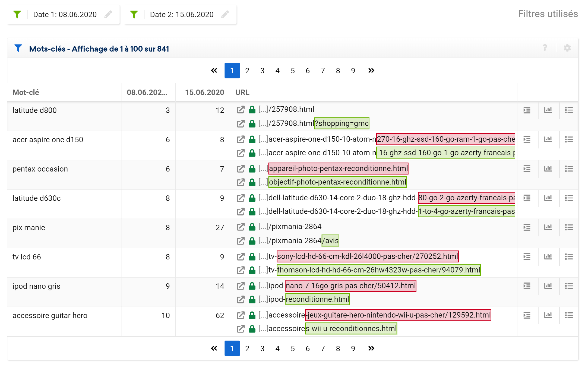This screenshot has height=368, width=588.
Task: Open indented list icon for latitude d800
Action: click(527, 110)
